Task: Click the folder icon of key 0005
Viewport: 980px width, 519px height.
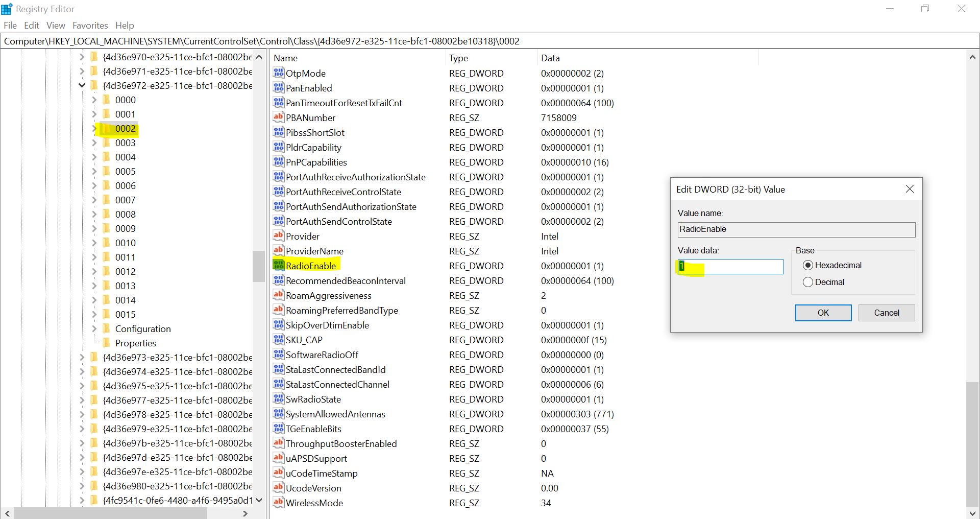Action: click(x=106, y=171)
